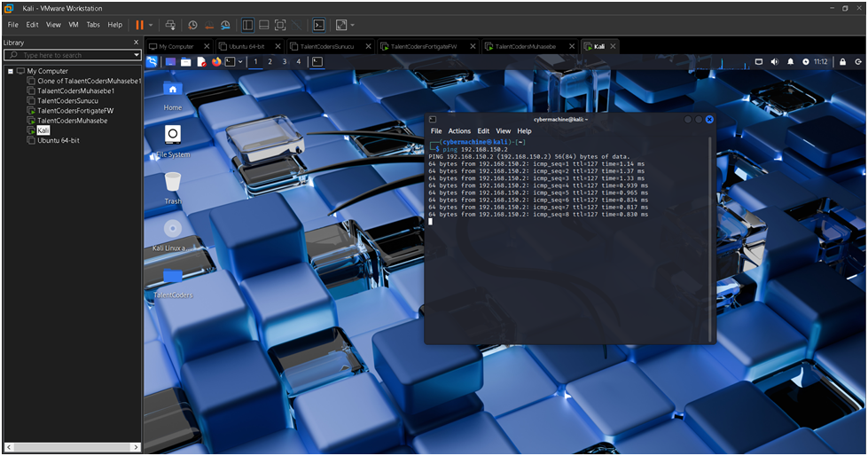The height and width of the screenshot is (456, 868).
Task: Open the VMware Edit menu
Action: (x=32, y=25)
